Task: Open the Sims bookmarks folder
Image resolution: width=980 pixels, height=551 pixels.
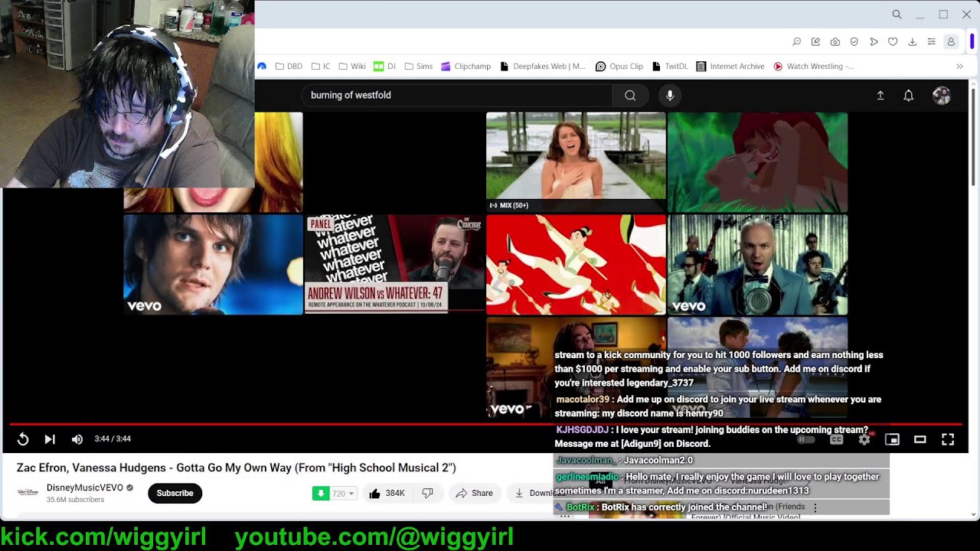Action: click(418, 67)
